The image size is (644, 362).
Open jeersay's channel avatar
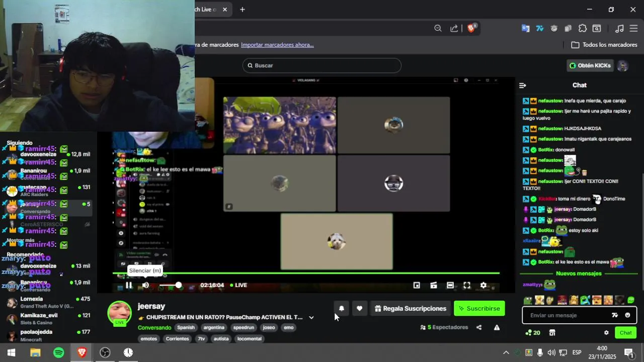click(x=119, y=313)
